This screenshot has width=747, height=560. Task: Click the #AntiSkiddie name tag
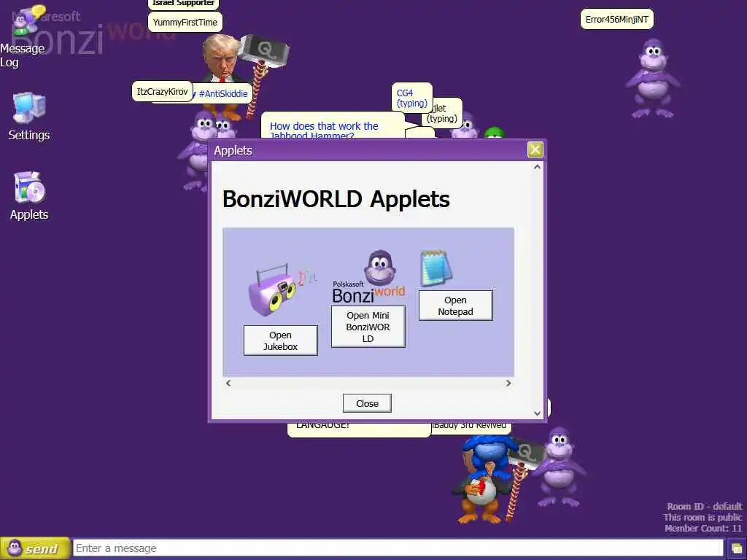point(223,94)
